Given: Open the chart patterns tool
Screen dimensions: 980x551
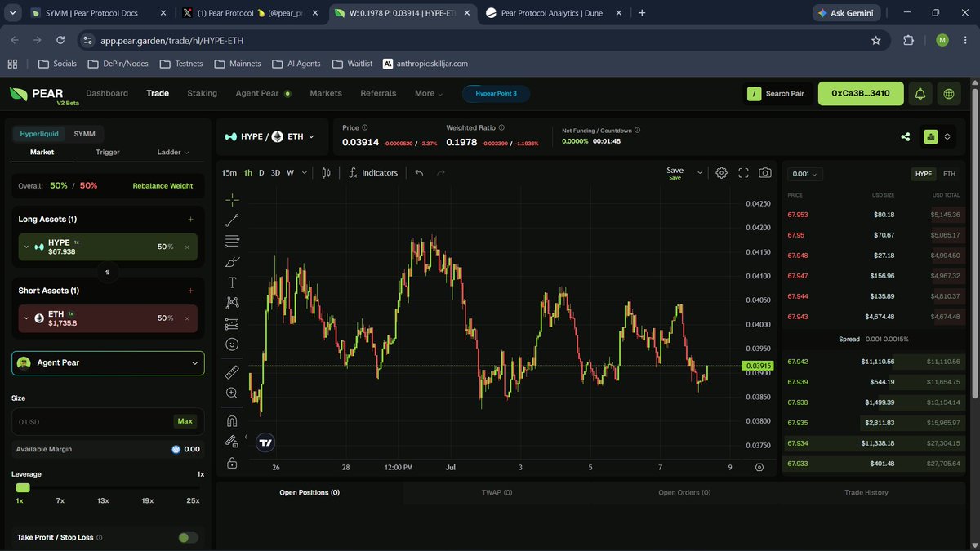Looking at the screenshot, I should pyautogui.click(x=232, y=303).
